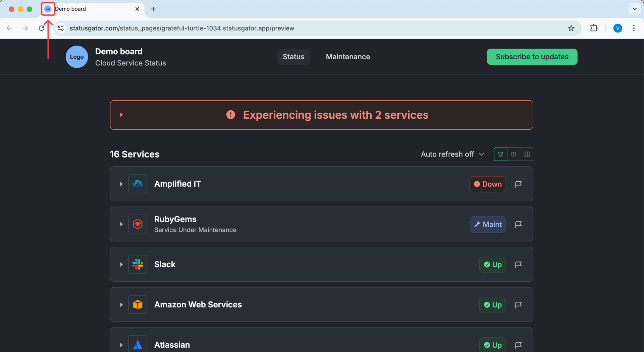This screenshot has height=352, width=644.
Task: Expand the Slack row
Action: pyautogui.click(x=121, y=265)
